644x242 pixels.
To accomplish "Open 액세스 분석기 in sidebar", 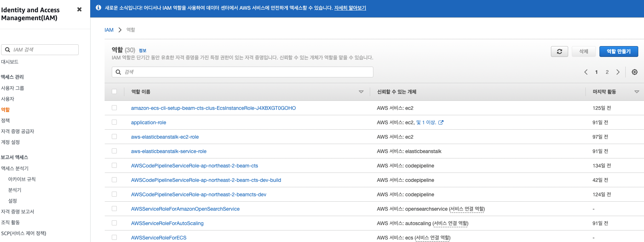I will pos(15,169).
